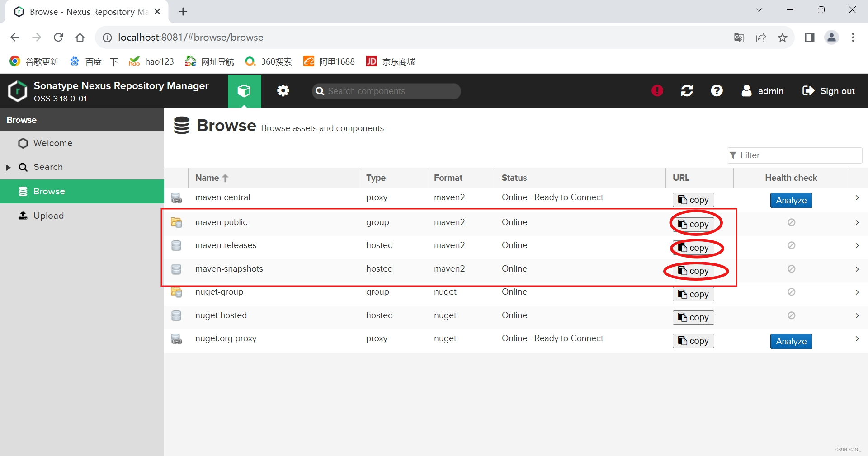868x456 pixels.
Task: Click the maven-snapshots health check disabled icon
Action: point(791,269)
